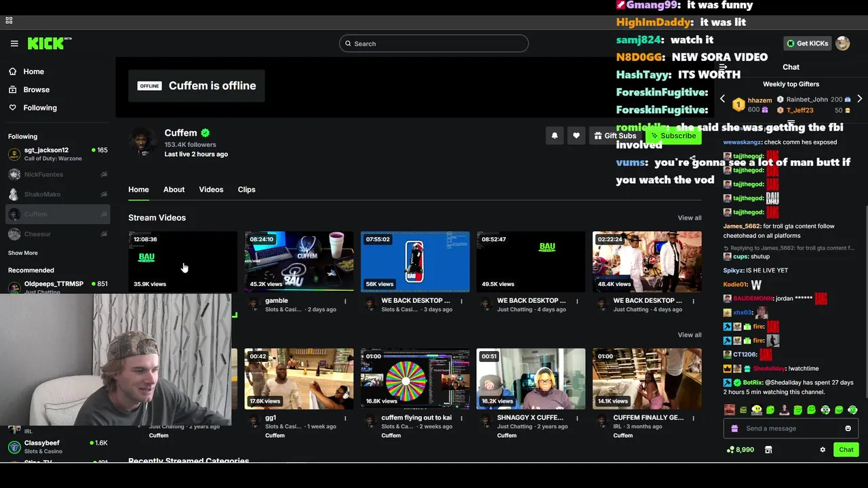
Task: Open sgt_jackson12 channel in Following
Action: [x=58, y=154]
